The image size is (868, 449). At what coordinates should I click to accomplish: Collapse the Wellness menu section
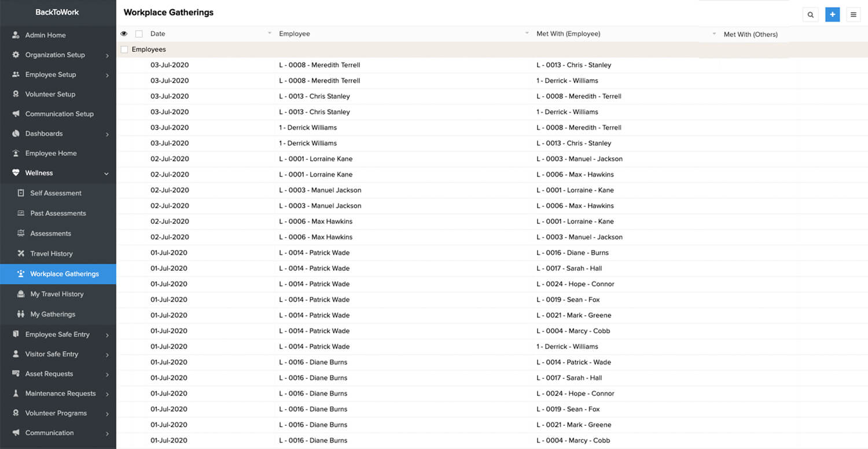(x=106, y=174)
